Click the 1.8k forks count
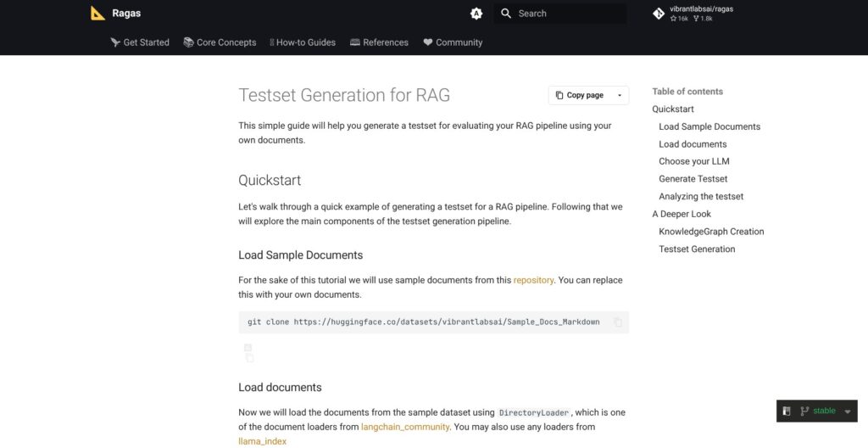Screen dimensions: 868x448 click(703, 19)
